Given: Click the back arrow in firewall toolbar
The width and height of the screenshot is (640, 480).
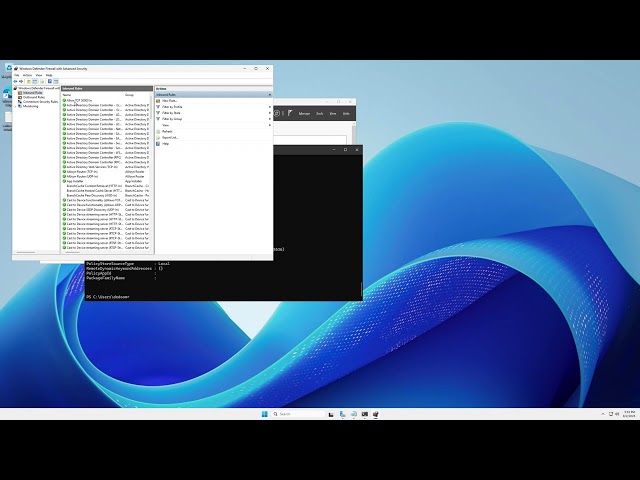Looking at the screenshot, I should click(x=16, y=81).
